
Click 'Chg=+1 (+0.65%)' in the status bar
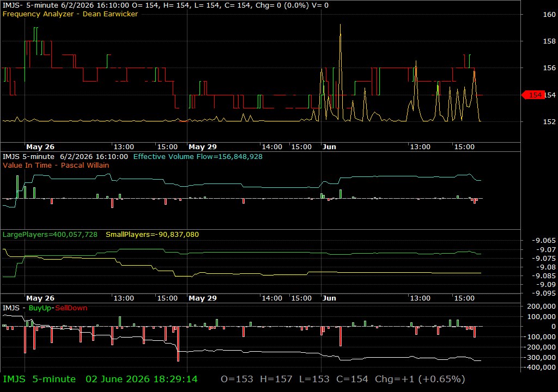pyautogui.click(x=420, y=379)
